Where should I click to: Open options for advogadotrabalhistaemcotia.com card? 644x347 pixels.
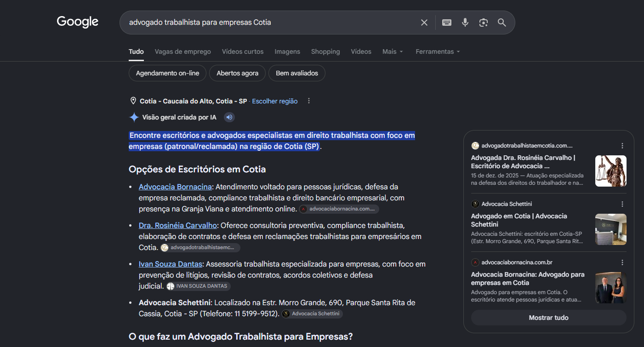click(622, 146)
